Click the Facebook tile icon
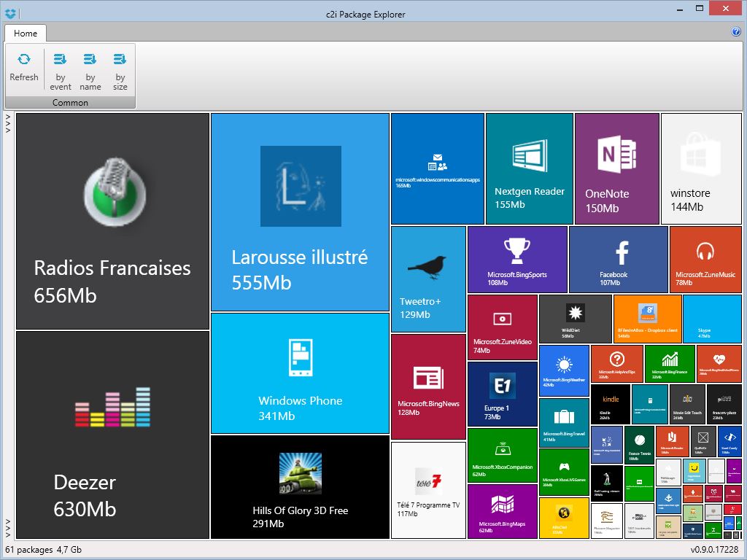 pyautogui.click(x=622, y=253)
